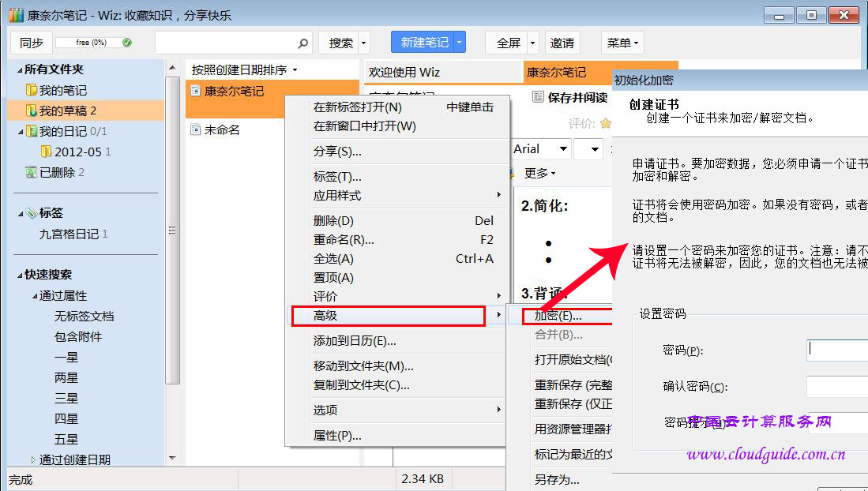Screen dimensions: 868x491
Task: Open the 搜索 dropdown arrow
Action: pyautogui.click(x=363, y=43)
